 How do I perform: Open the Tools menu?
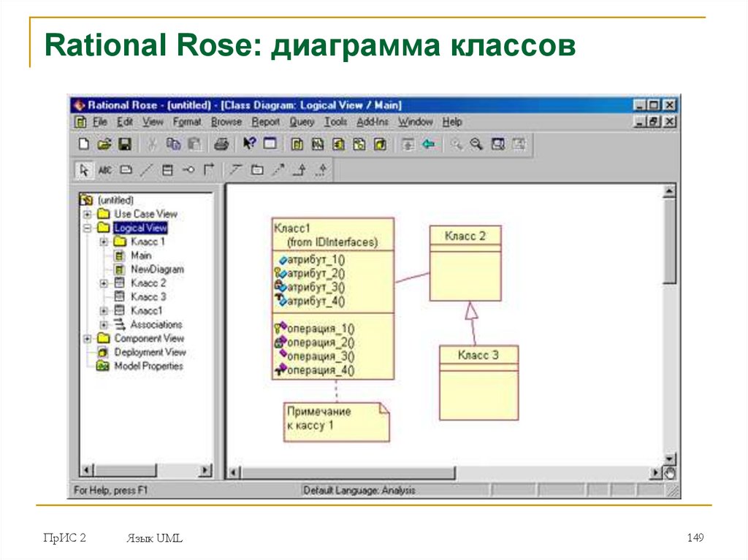[336, 122]
